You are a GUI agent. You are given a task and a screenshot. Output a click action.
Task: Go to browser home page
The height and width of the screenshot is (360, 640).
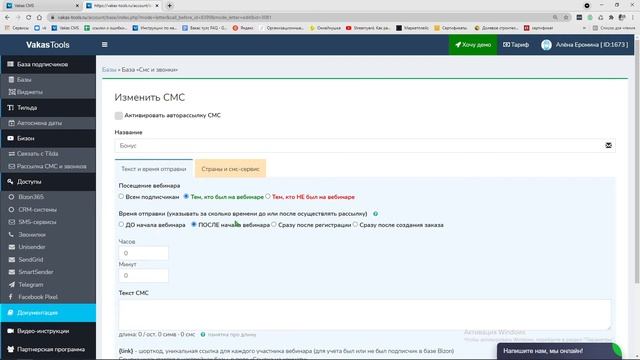tap(39, 17)
